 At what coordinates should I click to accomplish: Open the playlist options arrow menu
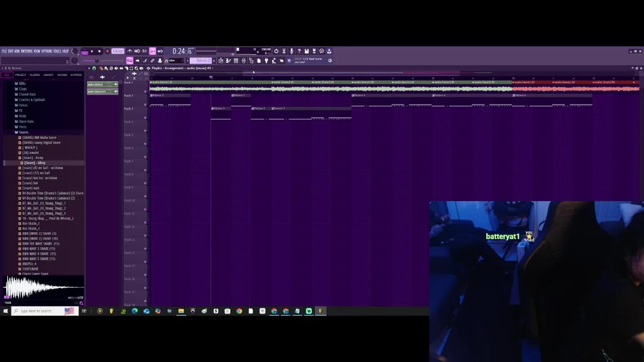[89, 68]
